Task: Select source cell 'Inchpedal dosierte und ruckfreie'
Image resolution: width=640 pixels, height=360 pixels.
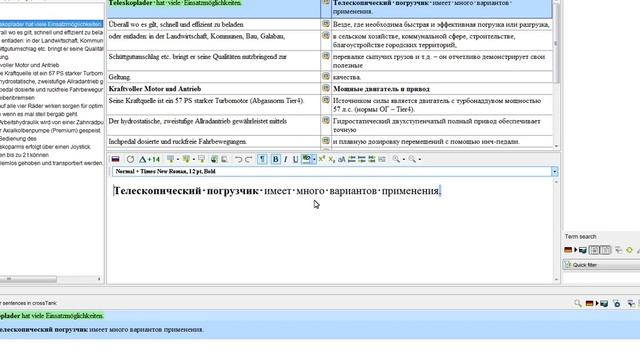Action: 213,142
